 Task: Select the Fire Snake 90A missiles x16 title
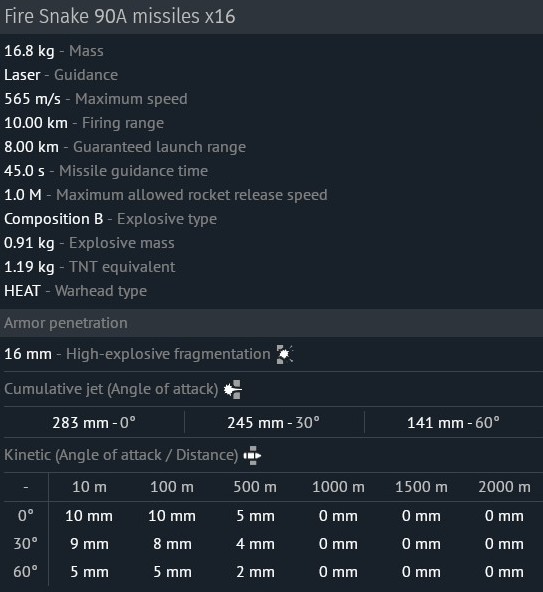click(120, 17)
